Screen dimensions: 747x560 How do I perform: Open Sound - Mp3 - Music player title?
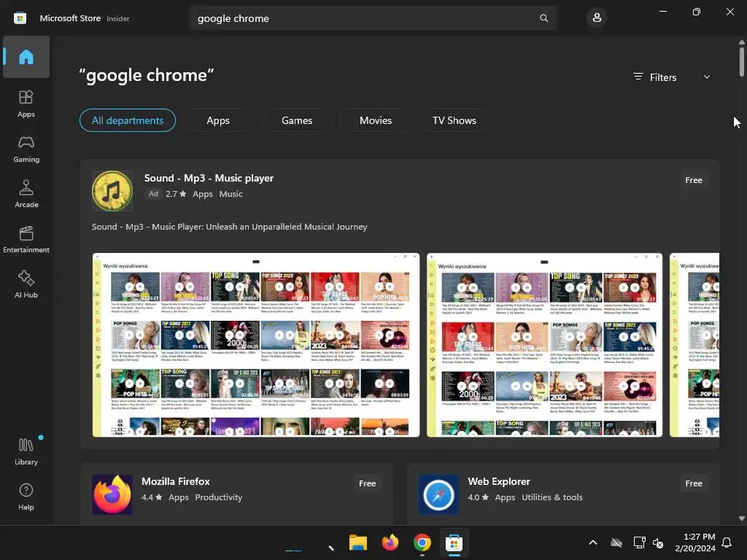click(209, 178)
